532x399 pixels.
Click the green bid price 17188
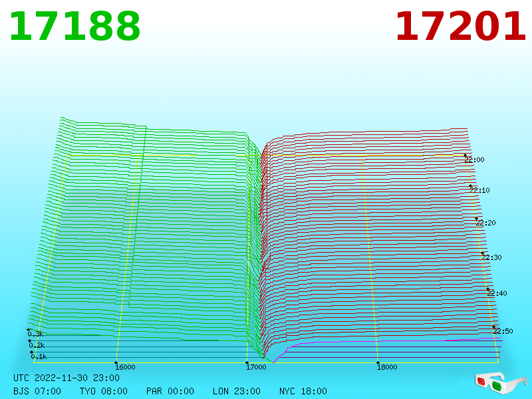point(74,27)
